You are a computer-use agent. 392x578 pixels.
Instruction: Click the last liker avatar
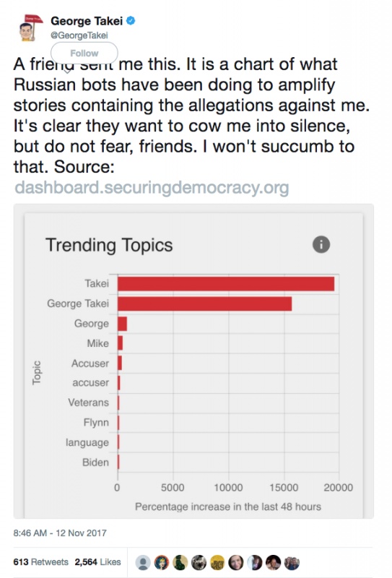[x=292, y=563]
